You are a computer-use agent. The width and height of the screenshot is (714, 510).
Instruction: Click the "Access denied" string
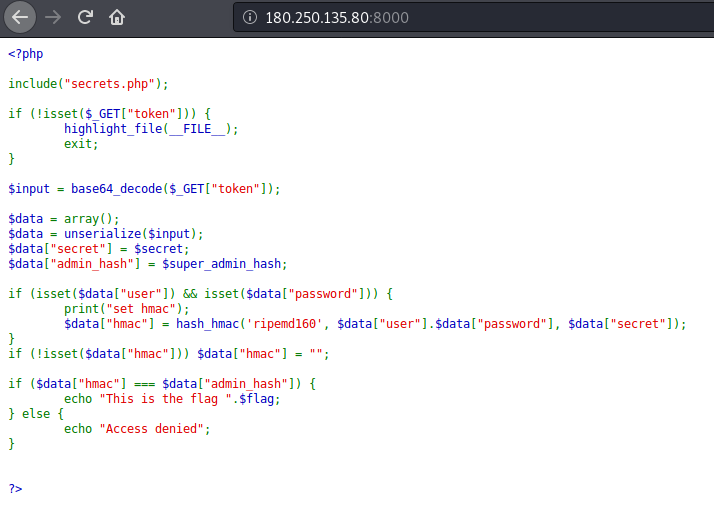tap(148, 429)
